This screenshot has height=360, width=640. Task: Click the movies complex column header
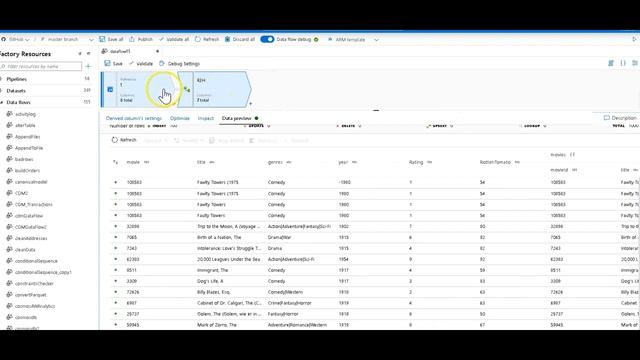(558, 155)
